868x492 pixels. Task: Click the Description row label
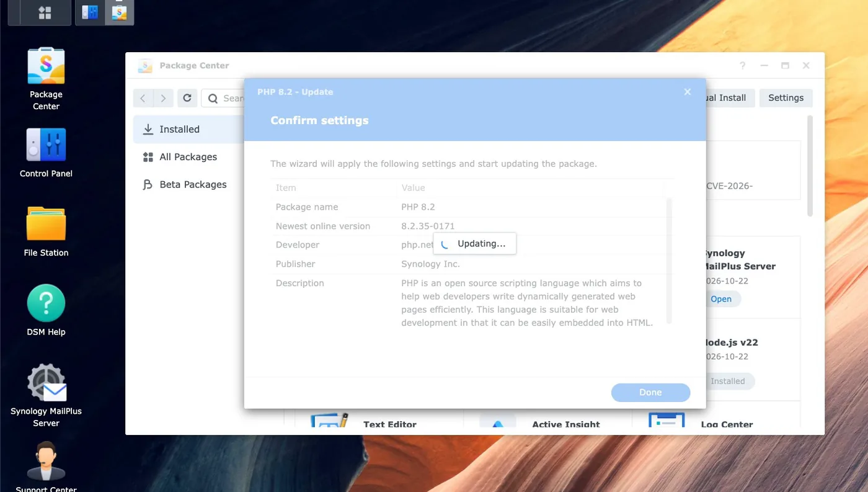point(300,283)
